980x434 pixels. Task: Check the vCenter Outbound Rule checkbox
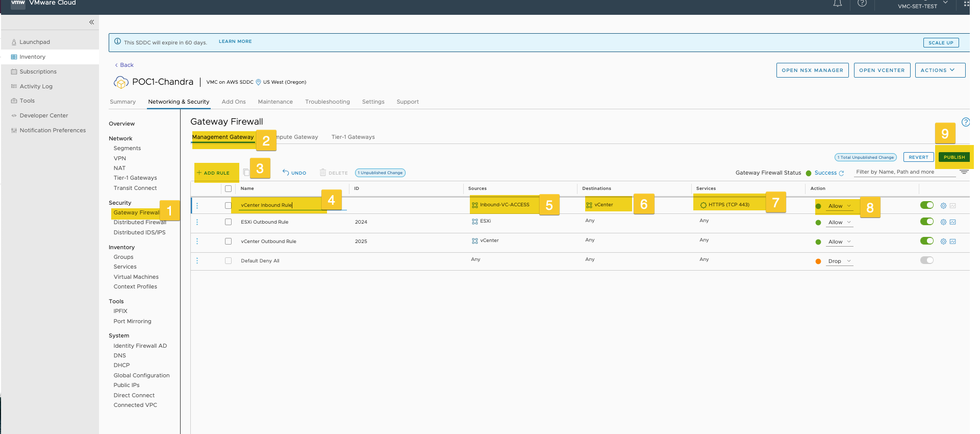(228, 242)
